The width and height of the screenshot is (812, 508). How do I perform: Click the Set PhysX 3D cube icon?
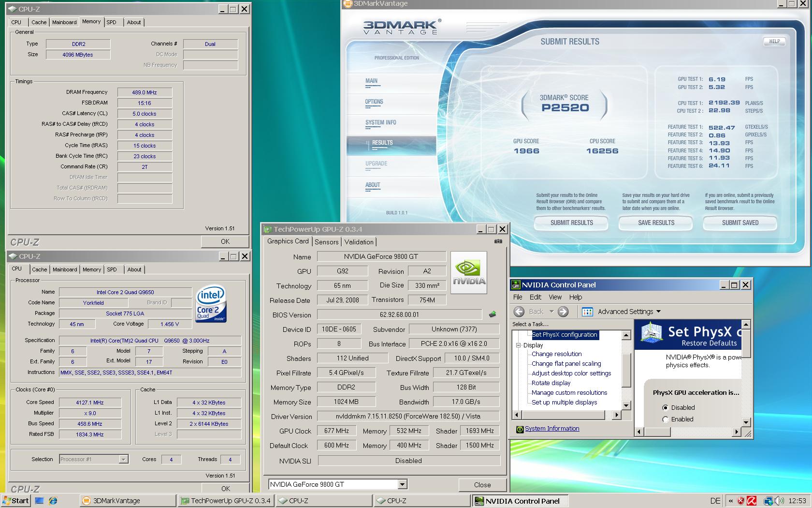pyautogui.click(x=651, y=333)
